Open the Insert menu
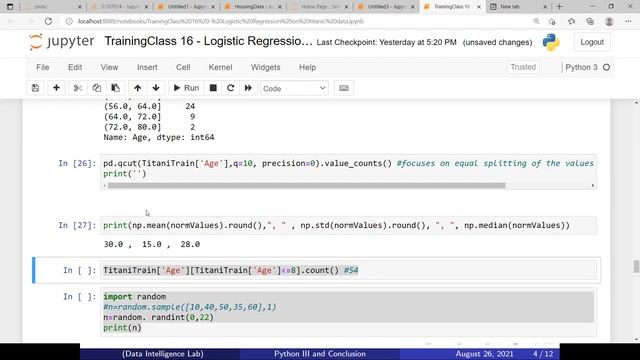640x360 pixels. pyautogui.click(x=147, y=67)
